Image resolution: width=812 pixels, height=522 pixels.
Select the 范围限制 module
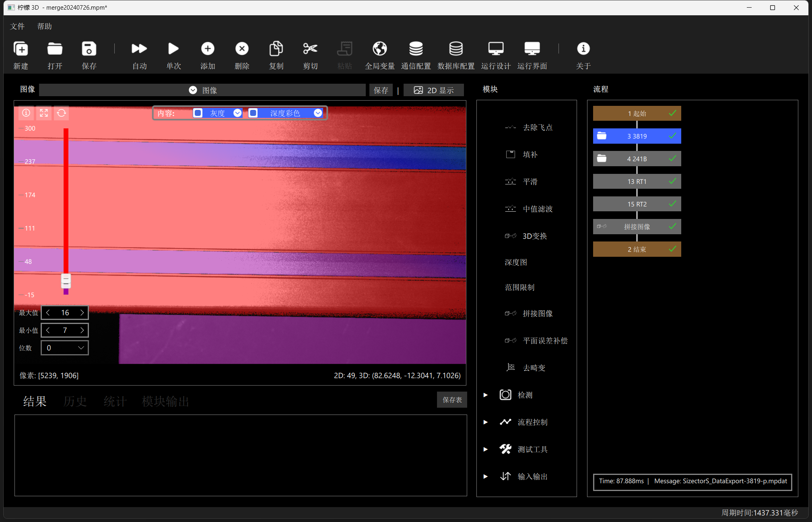point(519,287)
